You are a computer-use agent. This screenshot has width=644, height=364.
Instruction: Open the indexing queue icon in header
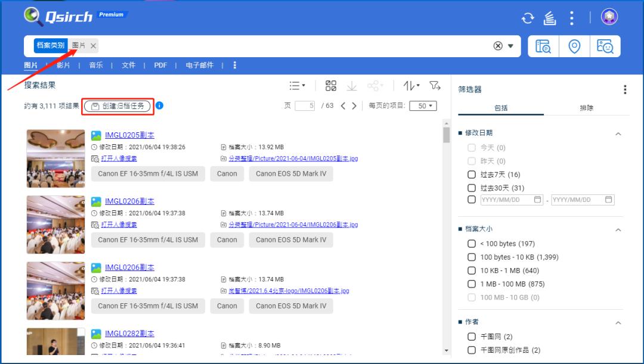[x=550, y=17]
